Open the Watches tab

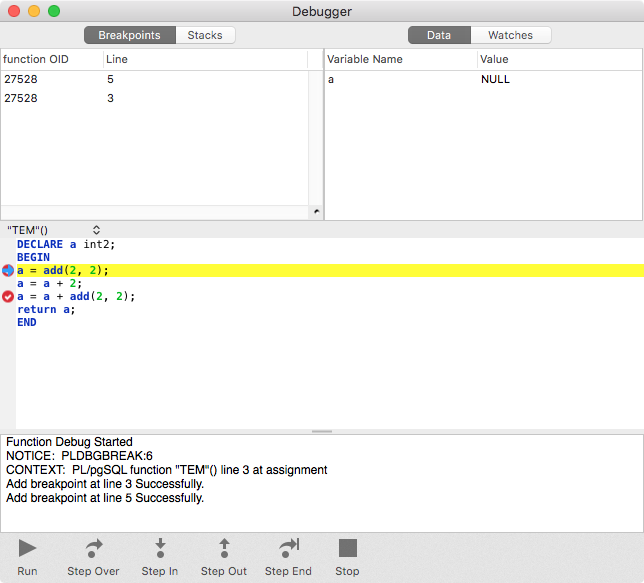click(511, 35)
